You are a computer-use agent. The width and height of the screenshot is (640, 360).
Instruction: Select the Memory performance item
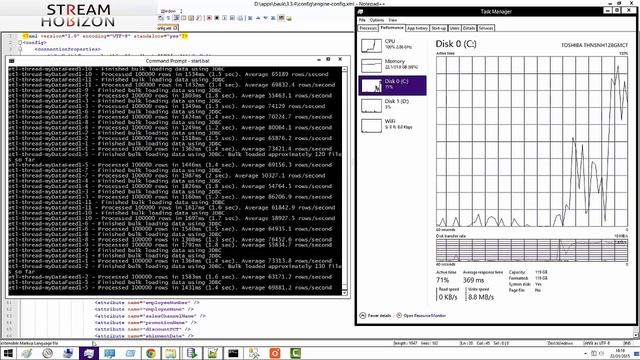(392, 65)
